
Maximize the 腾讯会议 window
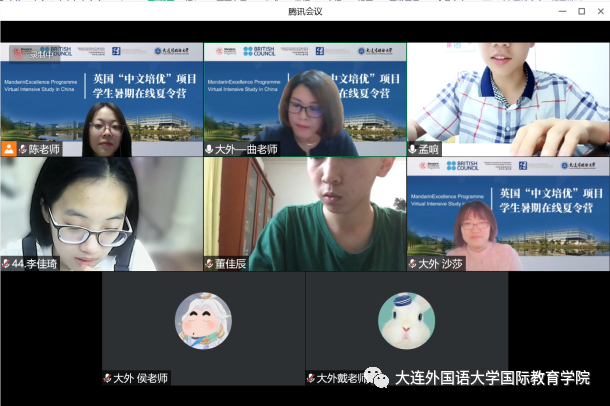(x=582, y=11)
